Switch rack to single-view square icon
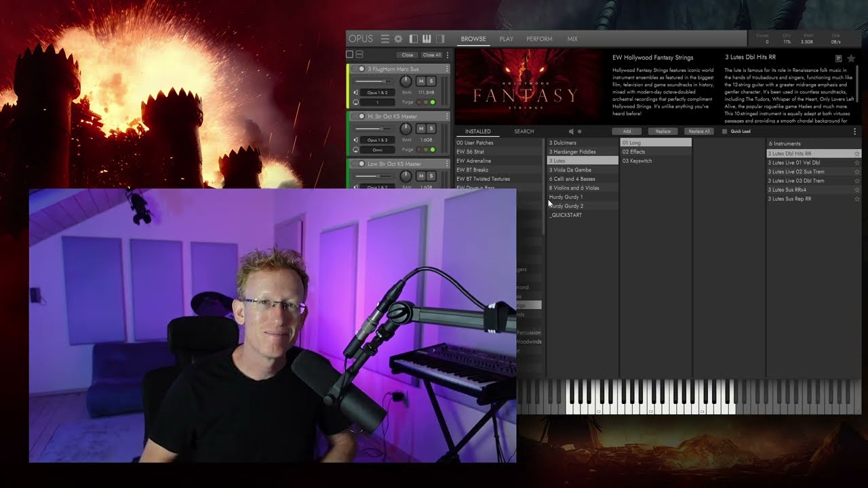Screen dimensions: 868x488 pos(350,54)
